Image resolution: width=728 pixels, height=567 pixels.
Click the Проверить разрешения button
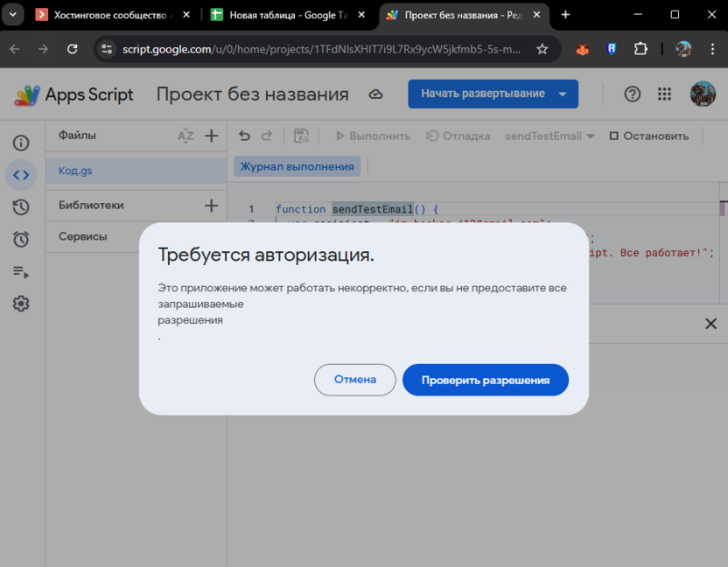click(485, 380)
